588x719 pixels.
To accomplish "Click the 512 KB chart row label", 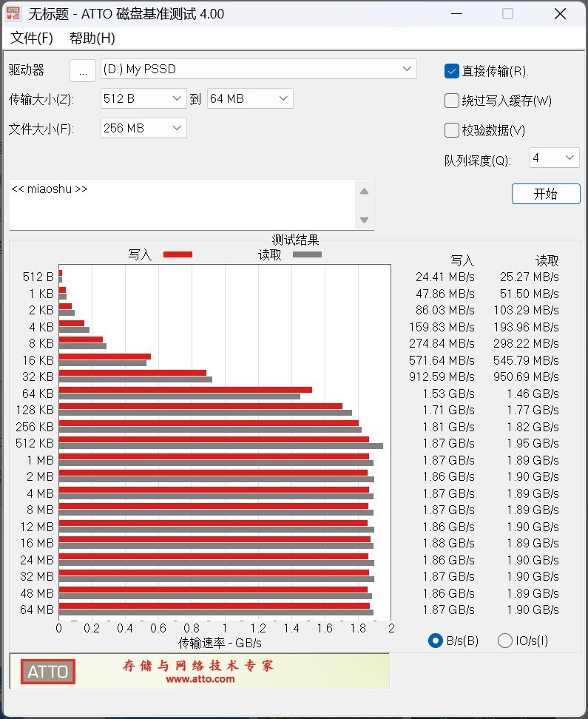I will [35, 443].
